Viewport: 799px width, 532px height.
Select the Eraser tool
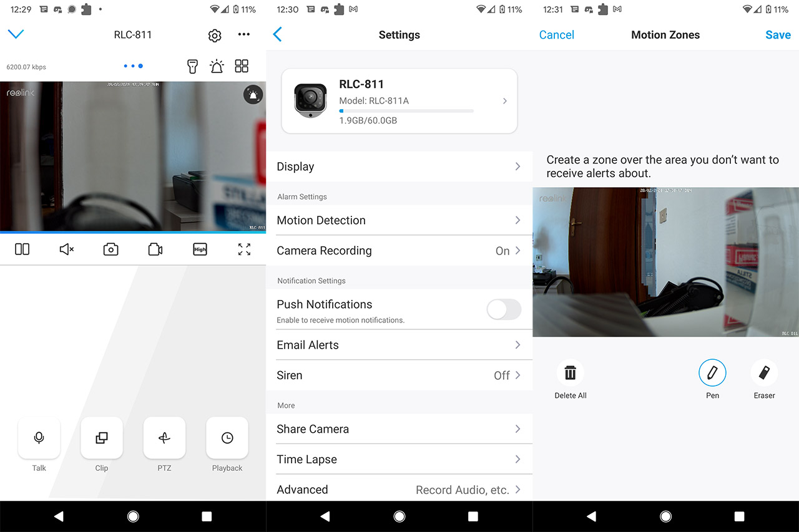tap(764, 373)
